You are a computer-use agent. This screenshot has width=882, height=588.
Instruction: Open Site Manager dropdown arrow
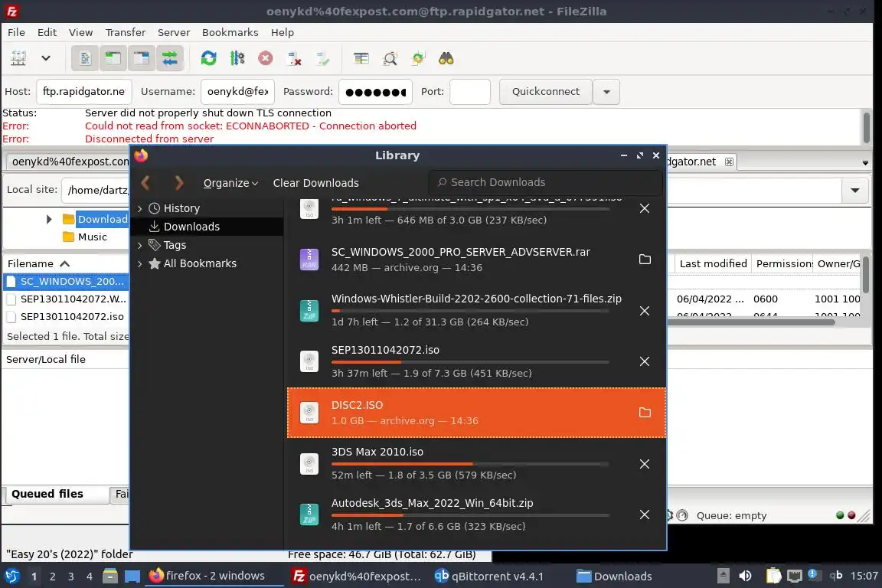(46, 58)
